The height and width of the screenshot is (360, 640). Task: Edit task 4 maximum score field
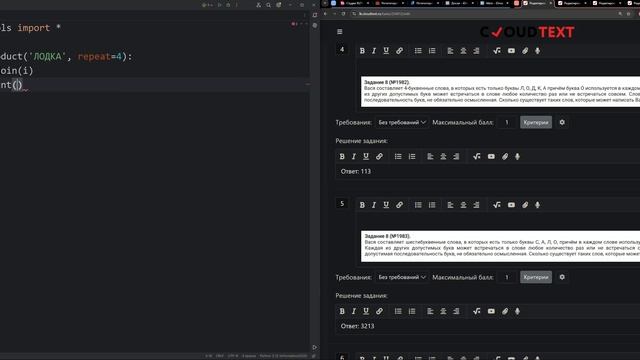click(x=507, y=122)
